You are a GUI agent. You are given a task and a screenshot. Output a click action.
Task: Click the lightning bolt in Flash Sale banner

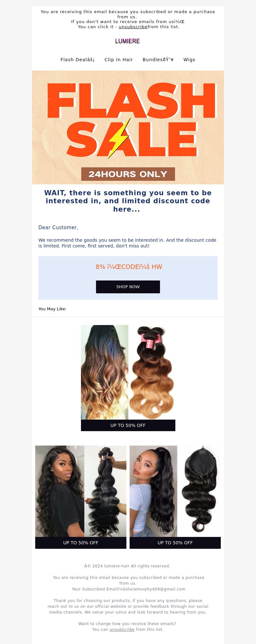click(119, 138)
